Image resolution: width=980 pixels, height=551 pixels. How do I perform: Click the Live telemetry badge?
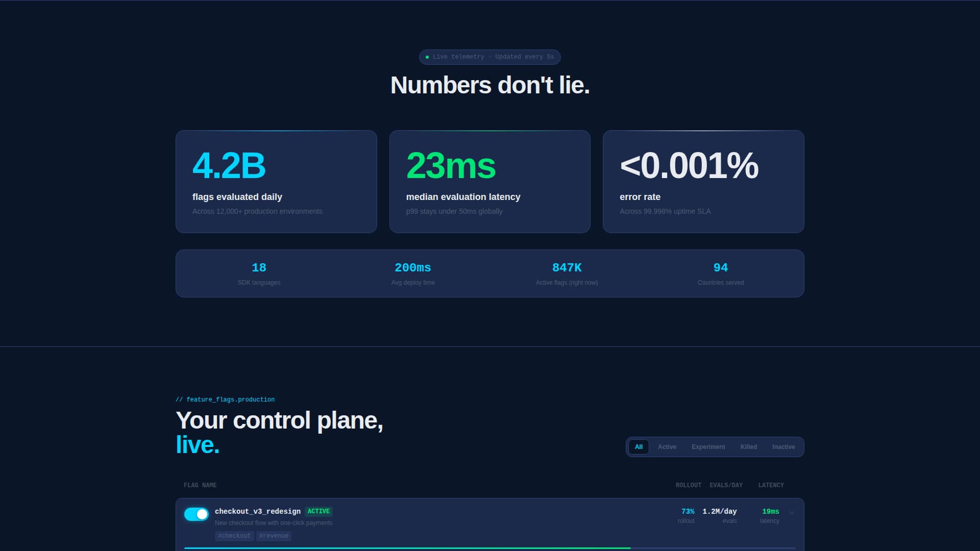click(x=490, y=57)
